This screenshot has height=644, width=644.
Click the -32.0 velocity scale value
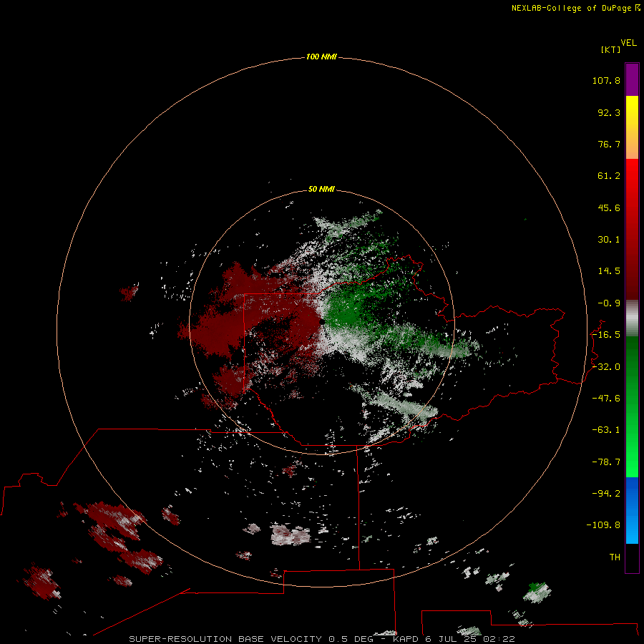[x=606, y=367]
